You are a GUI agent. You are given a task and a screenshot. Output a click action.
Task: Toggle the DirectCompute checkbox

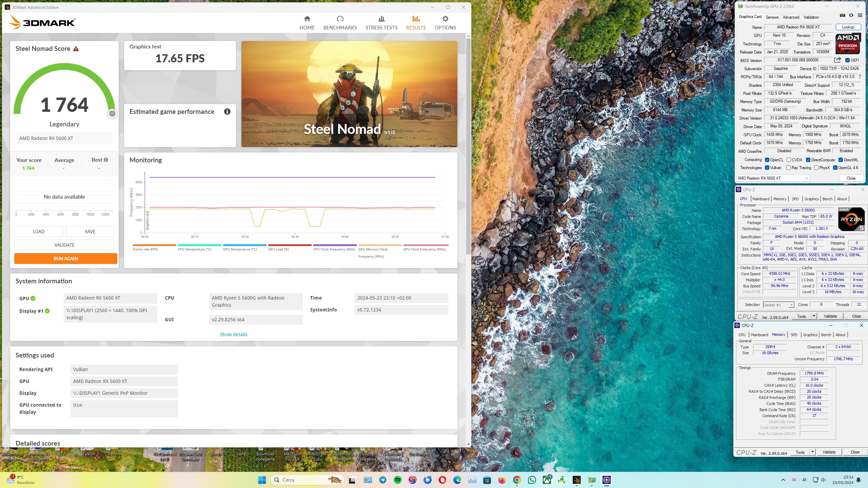(808, 160)
